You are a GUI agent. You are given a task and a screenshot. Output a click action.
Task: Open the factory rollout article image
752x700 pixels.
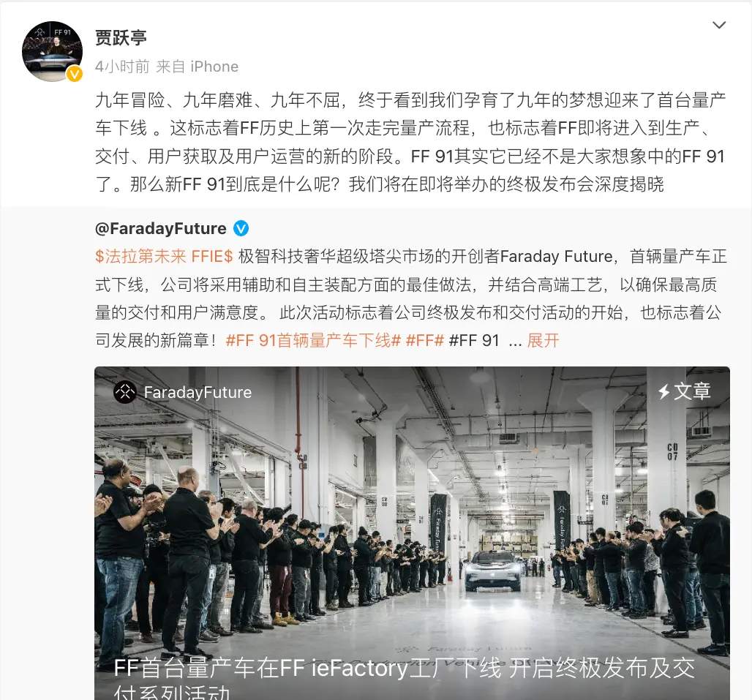tap(412, 533)
